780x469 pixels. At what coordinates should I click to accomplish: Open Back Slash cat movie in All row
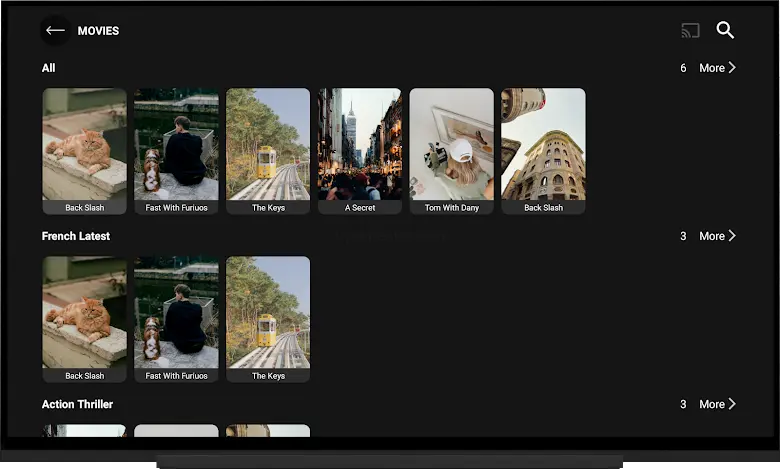click(x=85, y=151)
